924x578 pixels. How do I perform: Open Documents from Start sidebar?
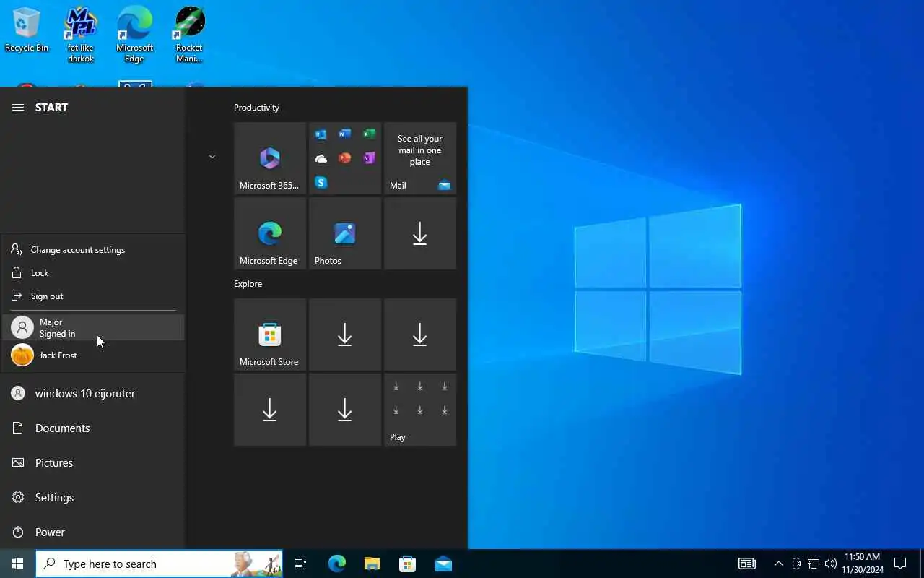92,428
